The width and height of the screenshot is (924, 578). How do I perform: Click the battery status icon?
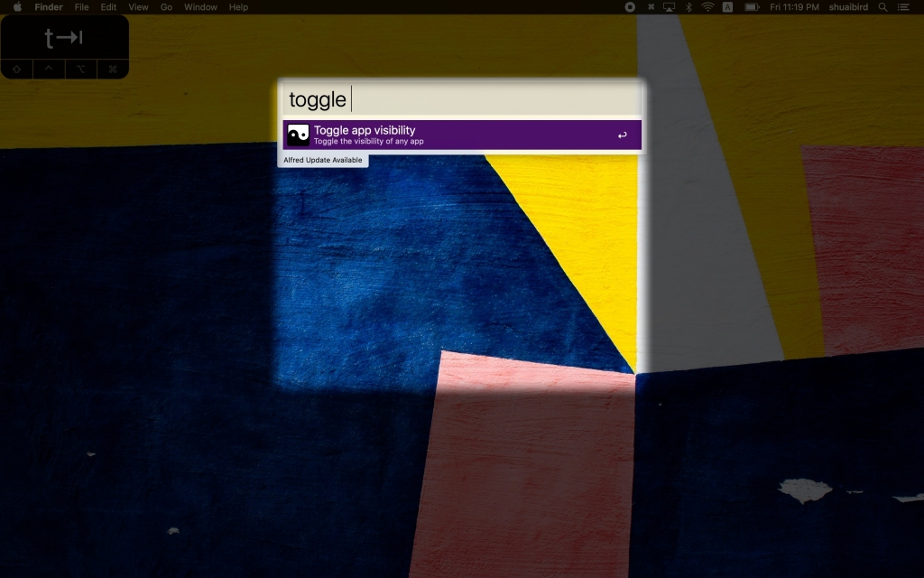pyautogui.click(x=751, y=7)
